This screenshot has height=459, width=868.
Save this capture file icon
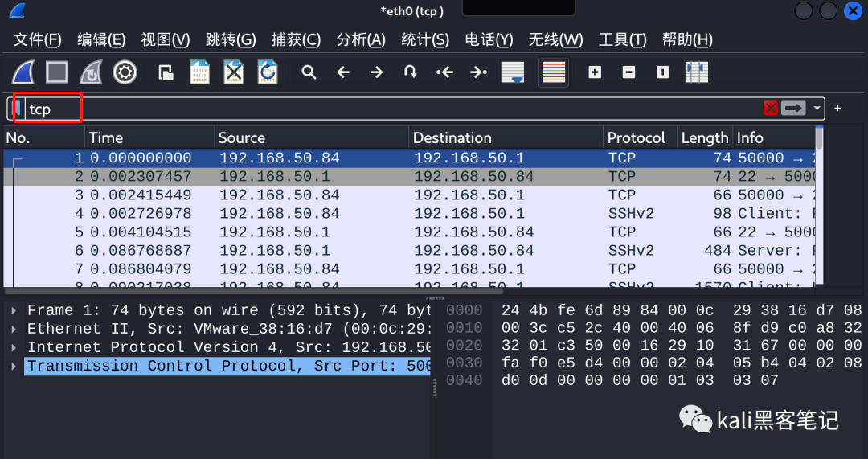[200, 72]
